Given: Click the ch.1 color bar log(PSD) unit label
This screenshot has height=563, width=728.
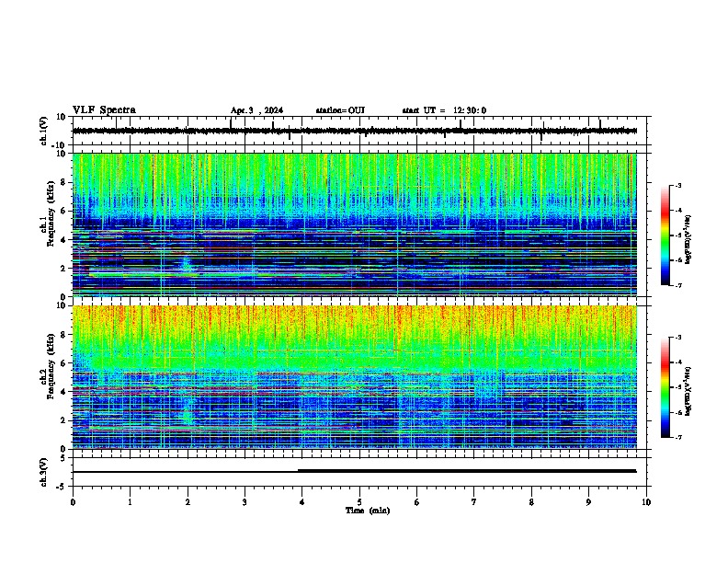Looking at the screenshot, I should (688, 239).
